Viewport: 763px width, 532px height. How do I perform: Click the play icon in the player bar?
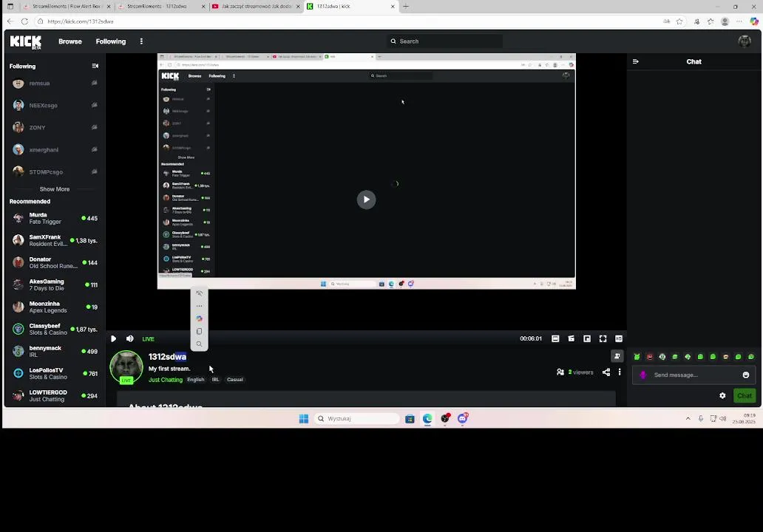(x=113, y=339)
